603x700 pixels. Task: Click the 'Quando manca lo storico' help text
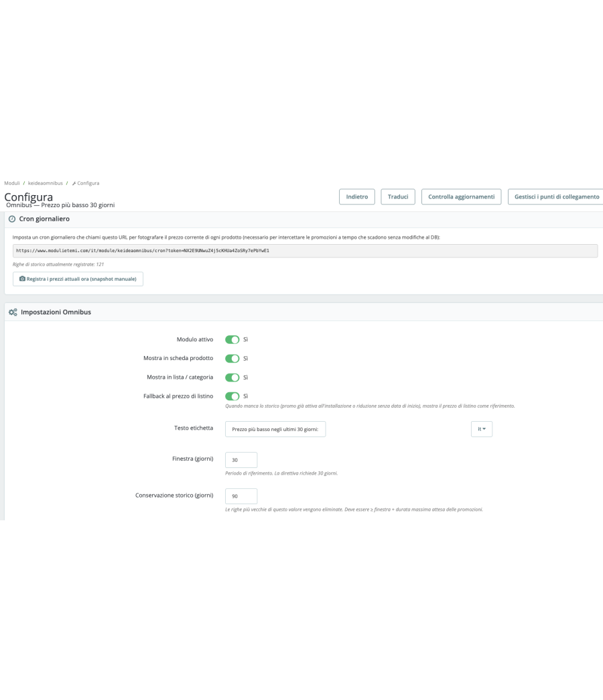pos(370,406)
